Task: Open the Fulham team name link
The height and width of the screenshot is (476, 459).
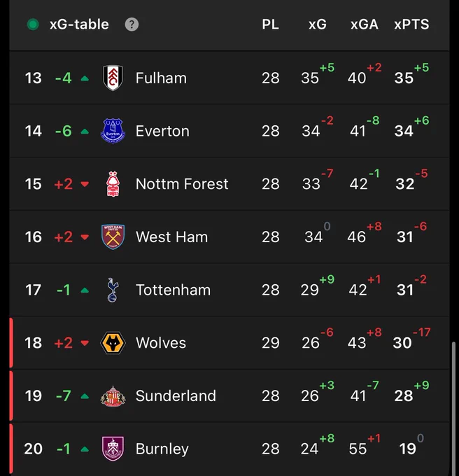Action: (161, 78)
